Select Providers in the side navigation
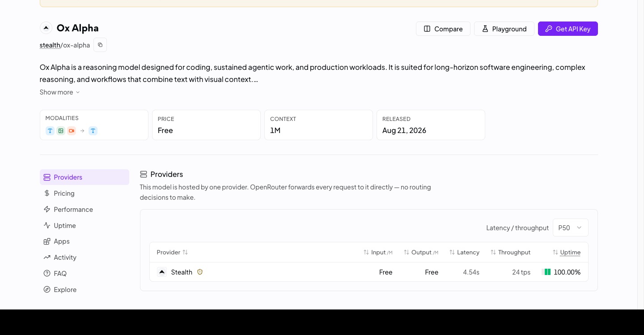The image size is (644, 335). [x=85, y=177]
